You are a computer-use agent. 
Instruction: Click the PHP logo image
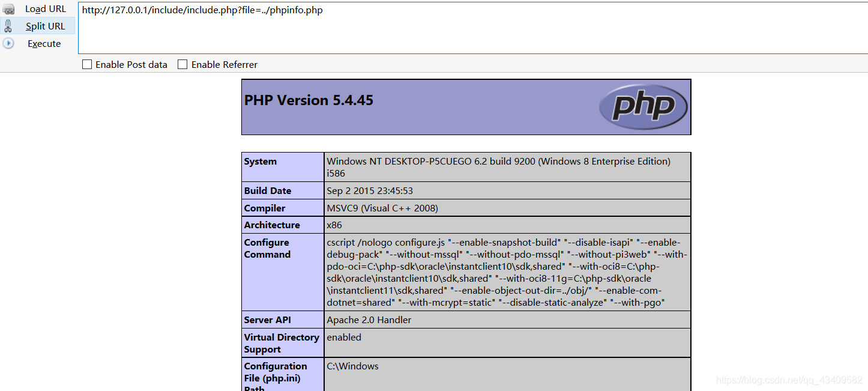tap(643, 107)
